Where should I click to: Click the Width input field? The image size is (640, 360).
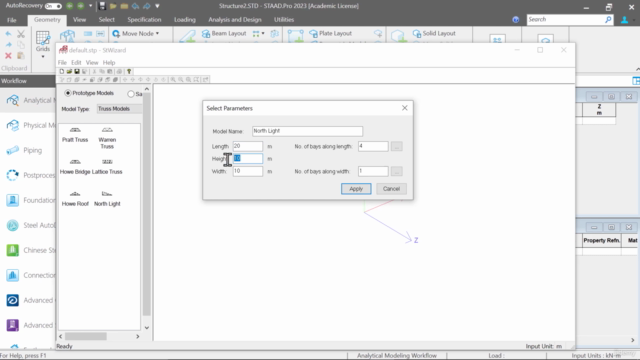[248, 171]
